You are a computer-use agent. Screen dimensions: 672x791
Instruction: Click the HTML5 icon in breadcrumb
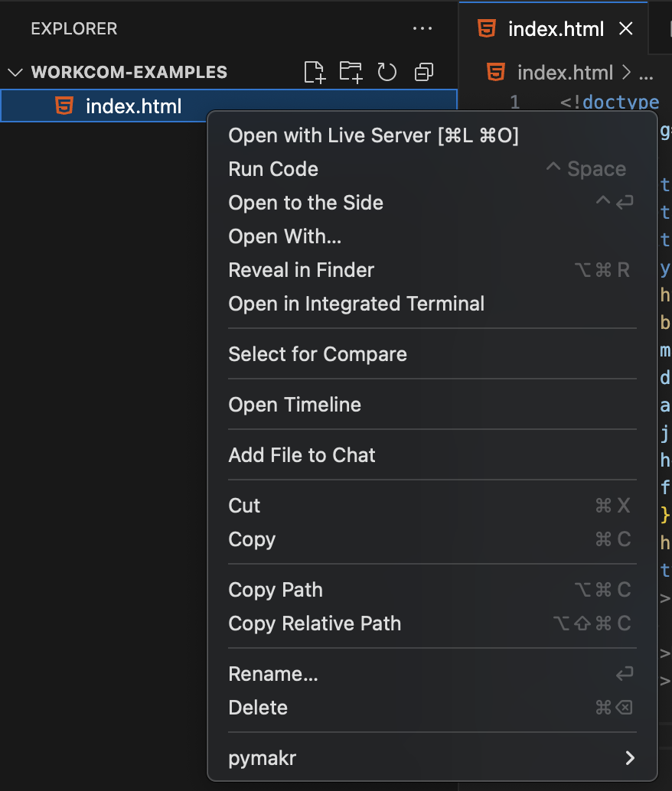pos(496,73)
